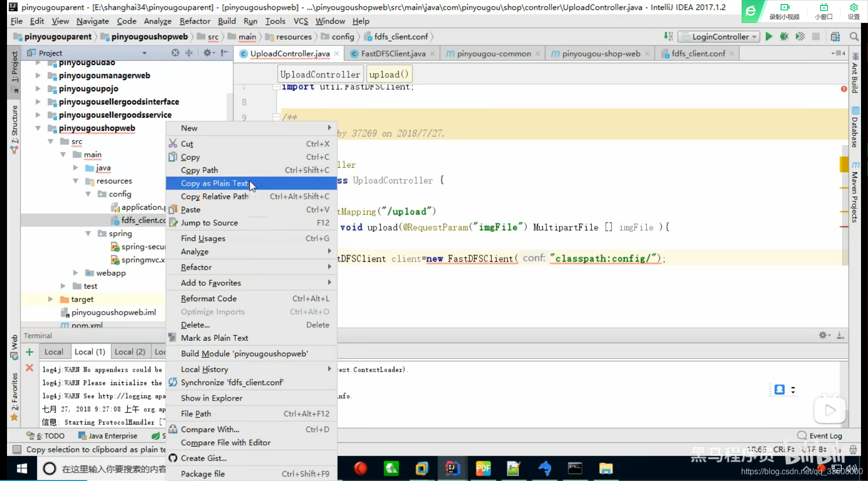Viewport: 868px width, 481px height.
Task: Select Copy Relative Path
Action: point(251,196)
